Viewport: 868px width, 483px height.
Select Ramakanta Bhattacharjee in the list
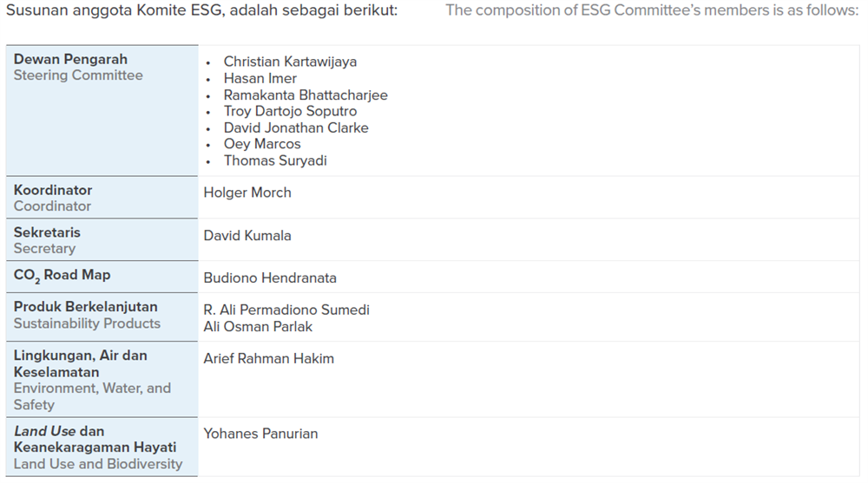(x=306, y=95)
